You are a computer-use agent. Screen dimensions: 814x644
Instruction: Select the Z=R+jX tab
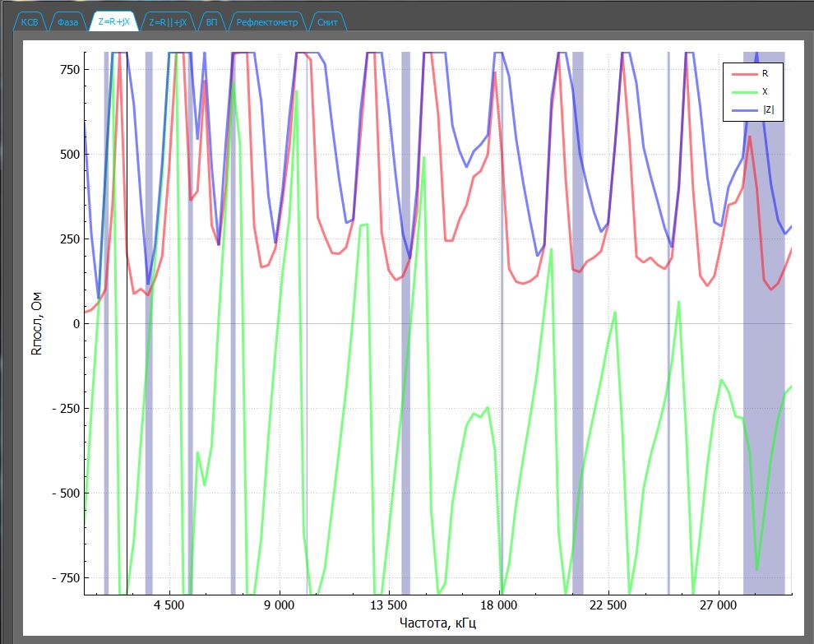[x=113, y=22]
